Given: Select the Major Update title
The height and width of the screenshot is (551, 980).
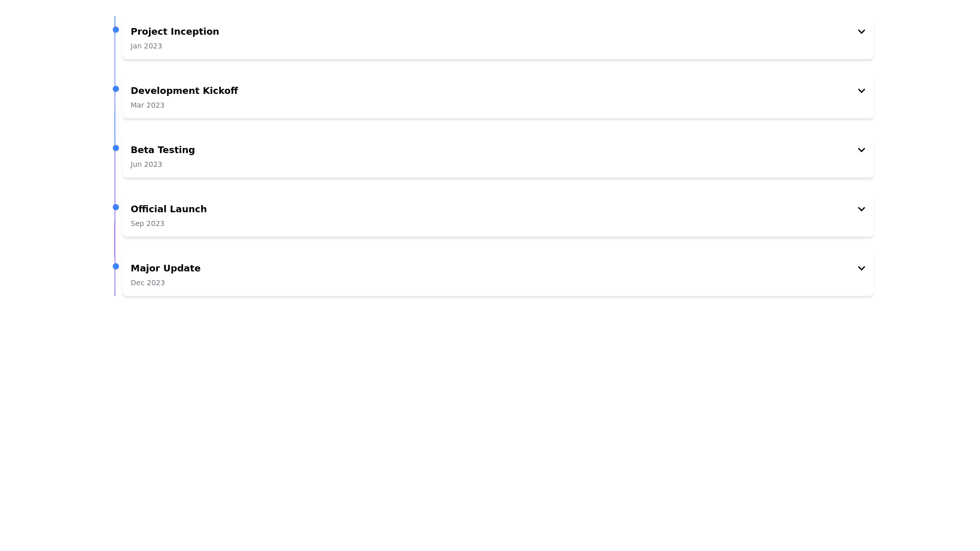Looking at the screenshot, I should [x=165, y=268].
